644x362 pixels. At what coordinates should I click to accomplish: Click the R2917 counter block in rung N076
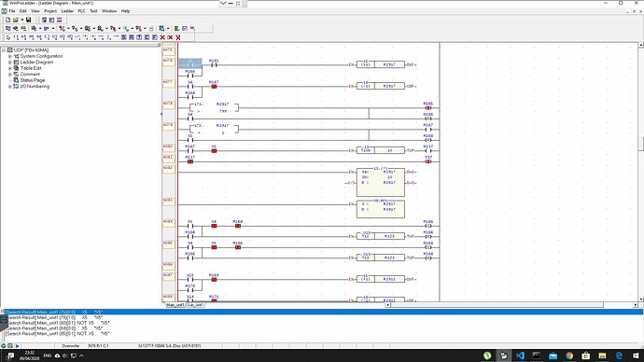click(381, 65)
